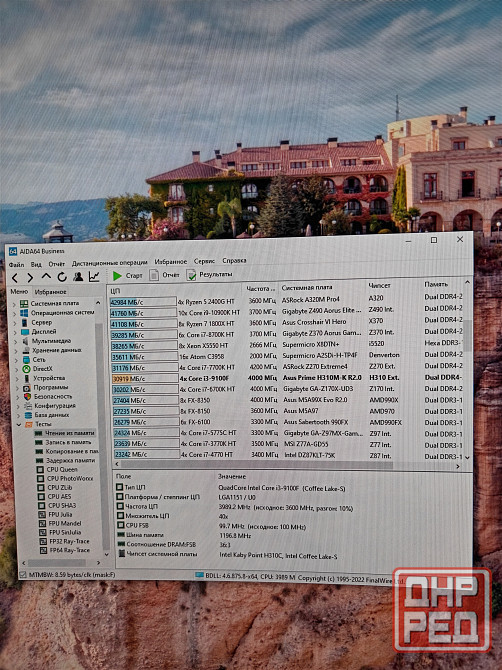
Task: Expand the Системная плата tree node
Action: [14, 304]
